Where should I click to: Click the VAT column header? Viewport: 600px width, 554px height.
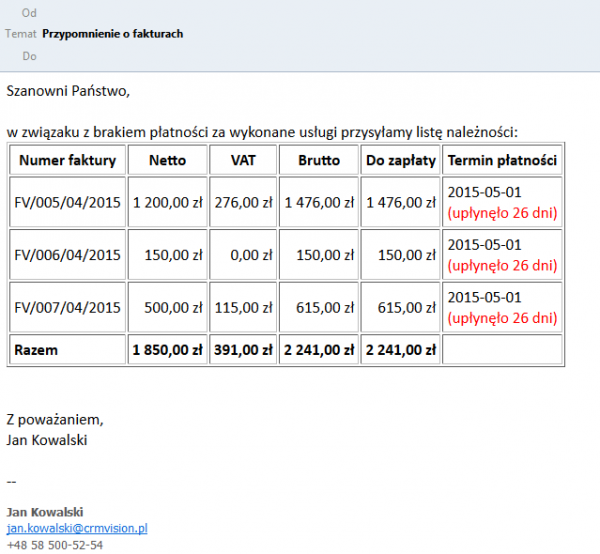[243, 160]
